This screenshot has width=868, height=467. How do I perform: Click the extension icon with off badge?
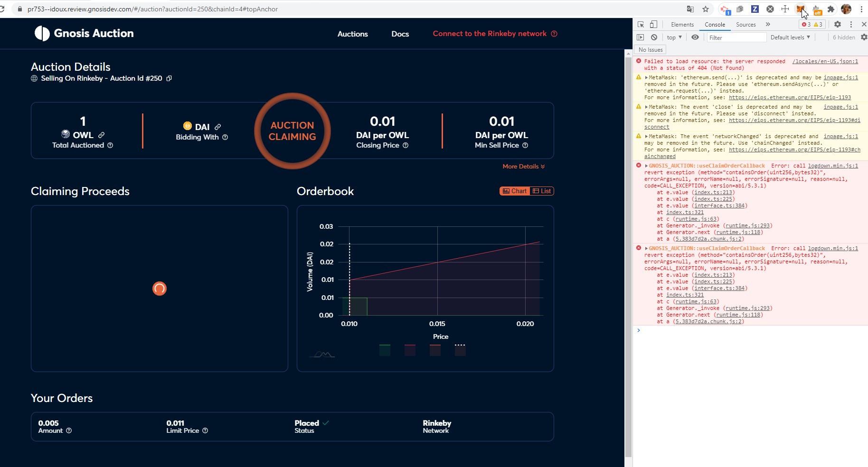(x=817, y=9)
